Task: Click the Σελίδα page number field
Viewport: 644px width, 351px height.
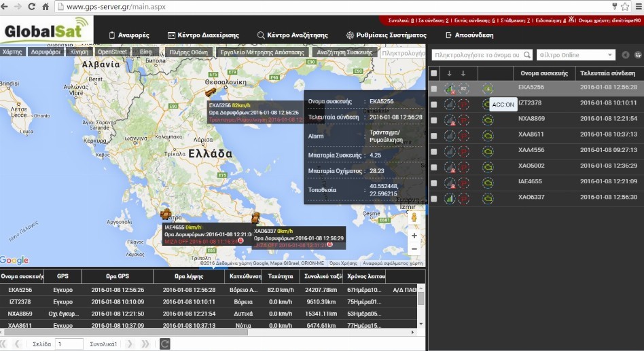Action: coord(69,344)
